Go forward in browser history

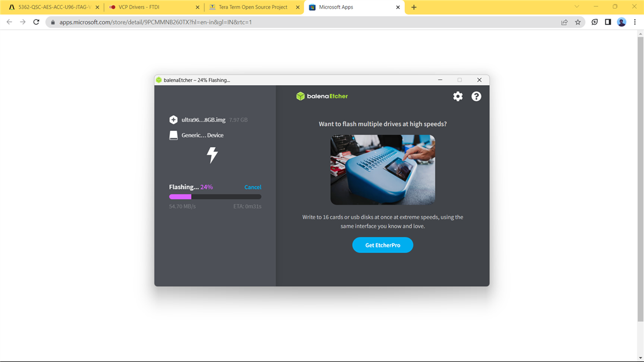pos(23,22)
